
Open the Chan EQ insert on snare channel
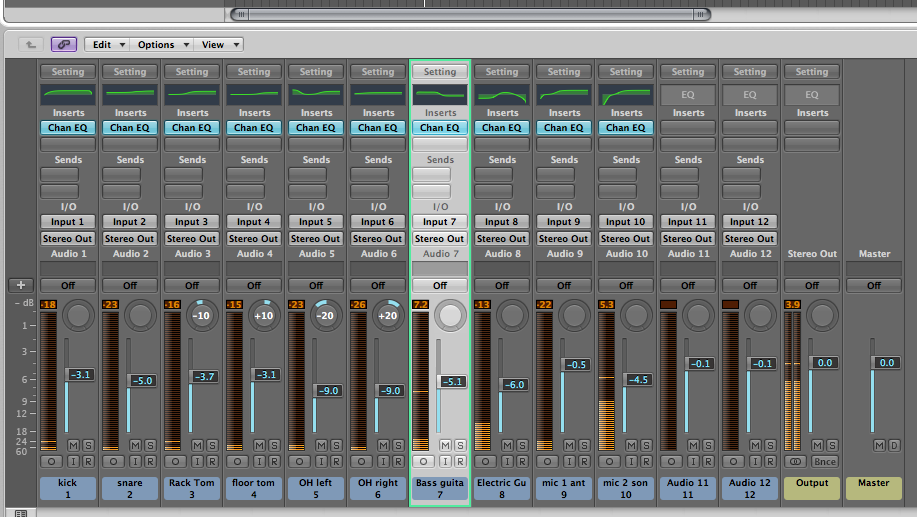pos(130,127)
